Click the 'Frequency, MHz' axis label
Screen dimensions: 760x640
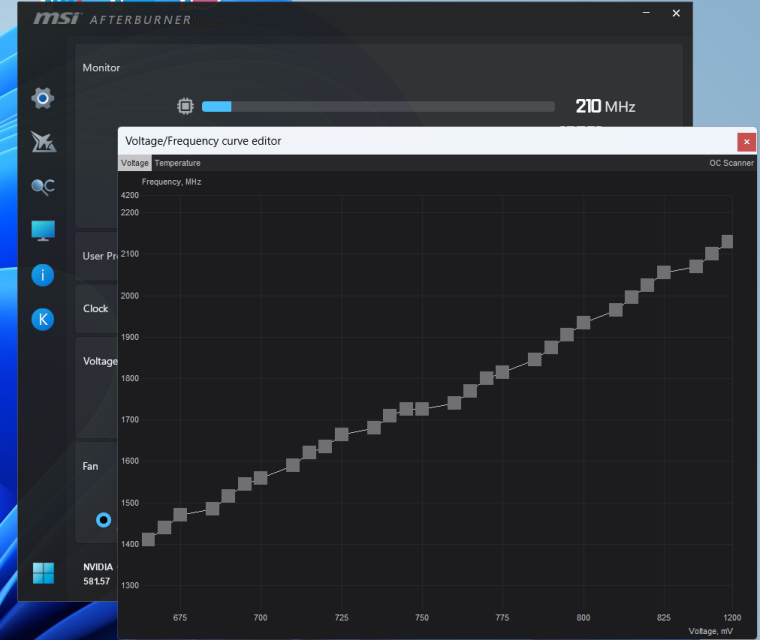pos(172,182)
